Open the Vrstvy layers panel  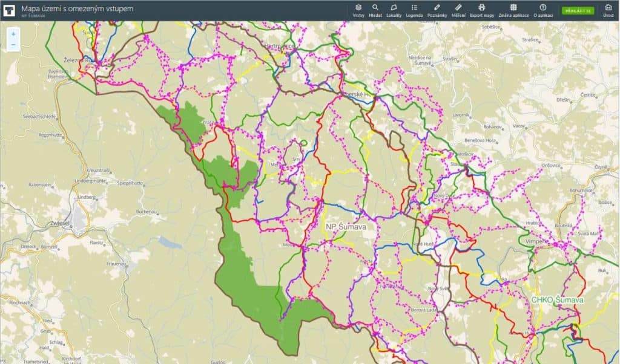click(x=358, y=10)
